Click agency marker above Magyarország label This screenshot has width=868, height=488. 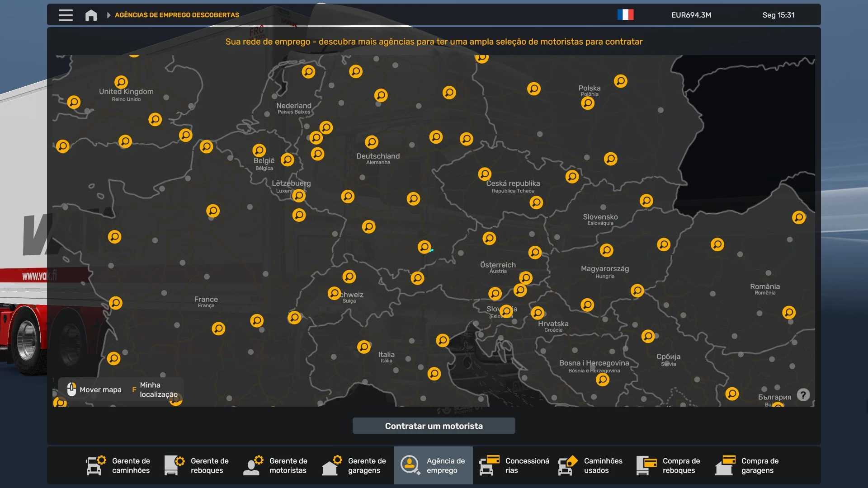point(606,250)
